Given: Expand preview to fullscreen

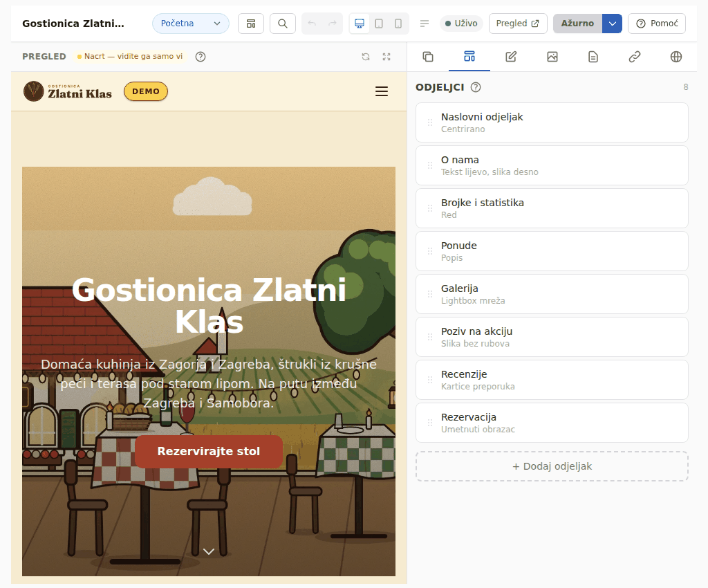Looking at the screenshot, I should coord(386,57).
